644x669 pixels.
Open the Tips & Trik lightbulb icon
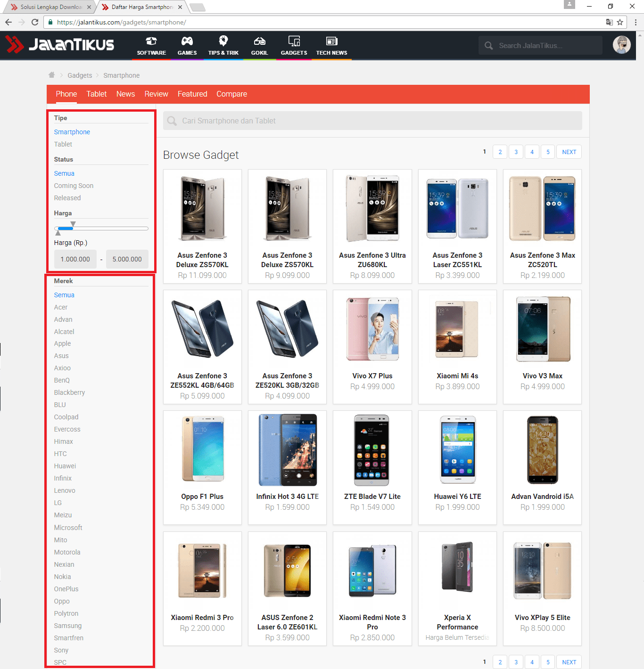(223, 41)
